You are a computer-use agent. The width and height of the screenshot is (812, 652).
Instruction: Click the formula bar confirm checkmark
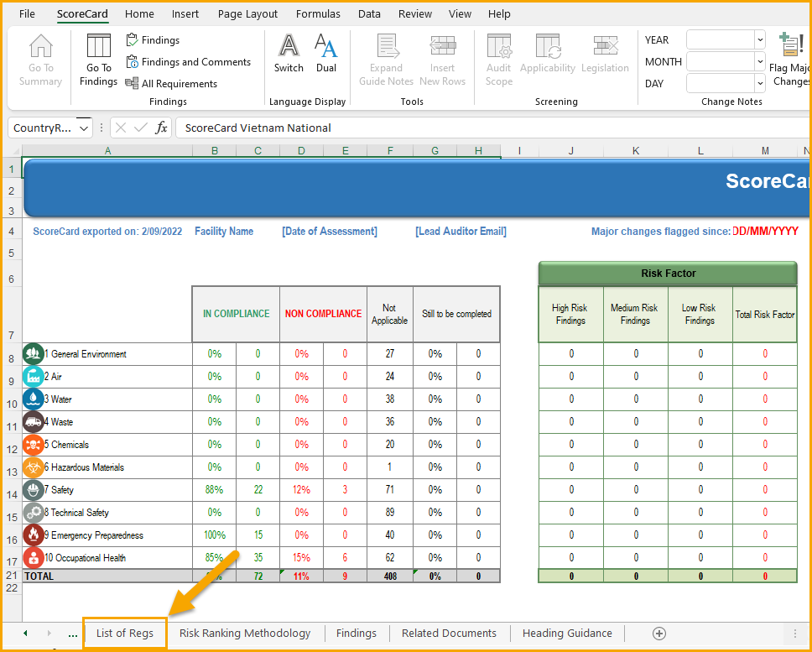(141, 128)
